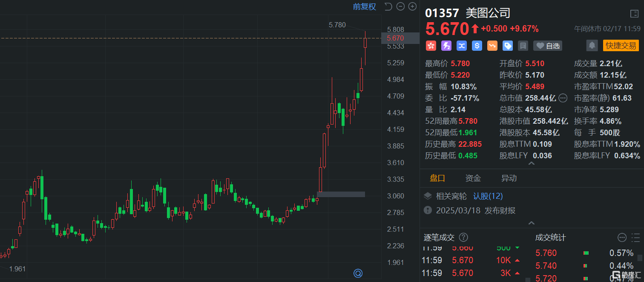Viewport: 644px width, 282px height.
Task: Open help for 逐笔成交 question mark
Action: pos(463,238)
